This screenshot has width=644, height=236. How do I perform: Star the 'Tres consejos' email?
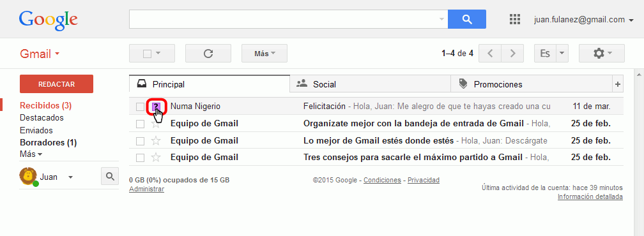point(156,158)
